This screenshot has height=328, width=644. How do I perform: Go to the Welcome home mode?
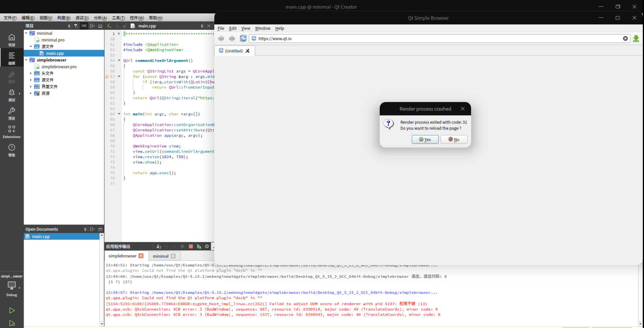point(12,39)
